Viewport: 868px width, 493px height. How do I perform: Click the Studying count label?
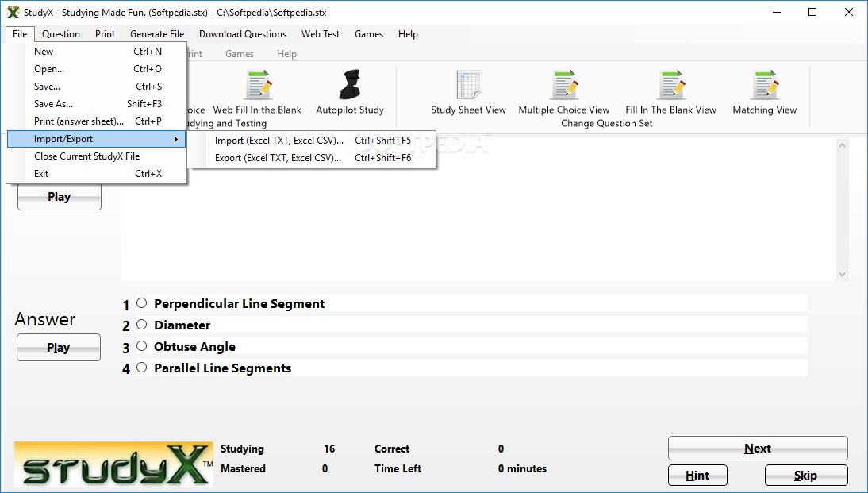[x=242, y=449]
